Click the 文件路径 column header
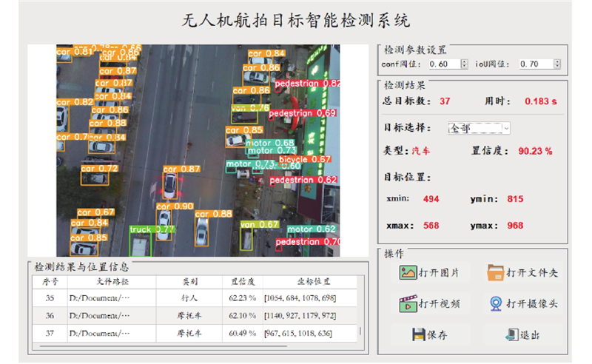 (x=112, y=282)
